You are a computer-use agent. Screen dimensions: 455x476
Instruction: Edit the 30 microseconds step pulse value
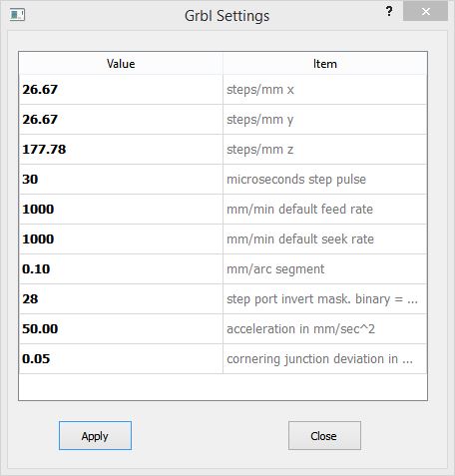click(x=121, y=180)
